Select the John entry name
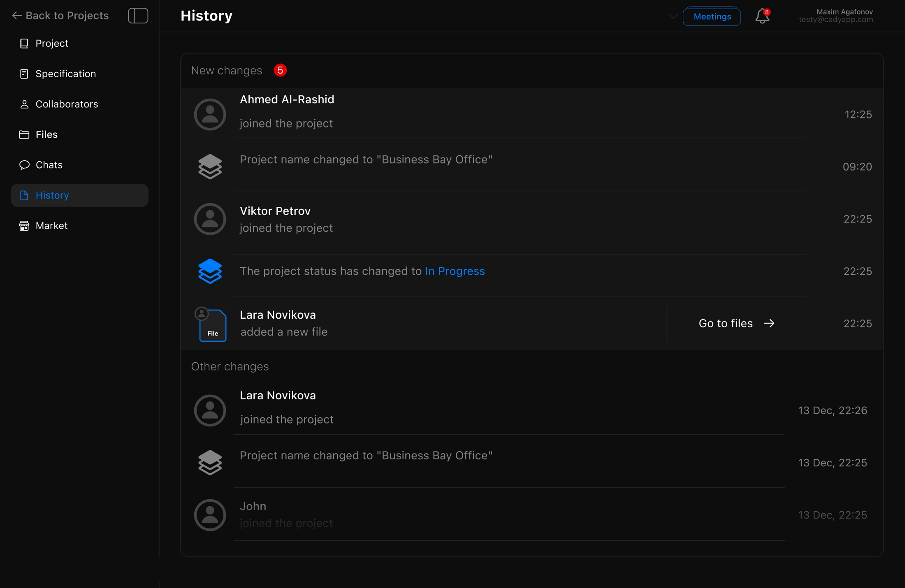This screenshot has width=905, height=588. pyautogui.click(x=253, y=506)
